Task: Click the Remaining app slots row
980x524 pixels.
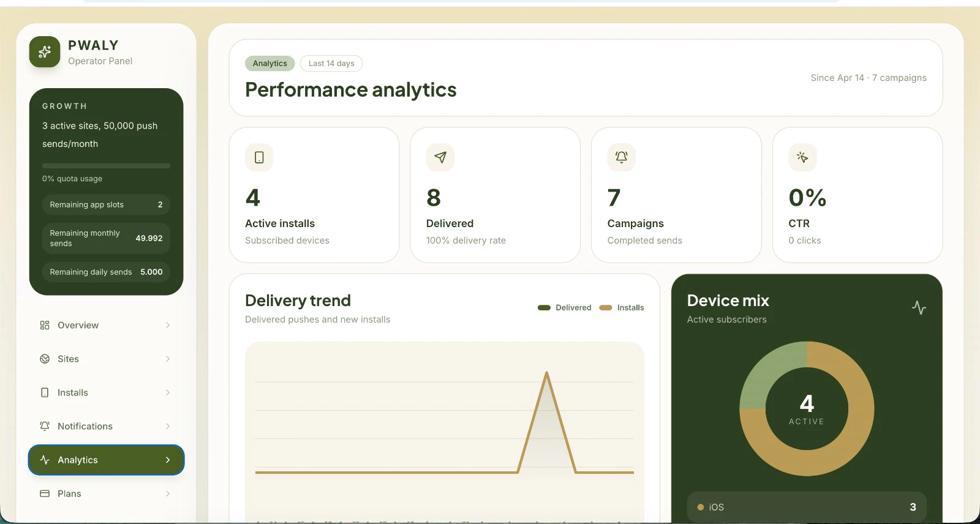Action: tap(106, 204)
